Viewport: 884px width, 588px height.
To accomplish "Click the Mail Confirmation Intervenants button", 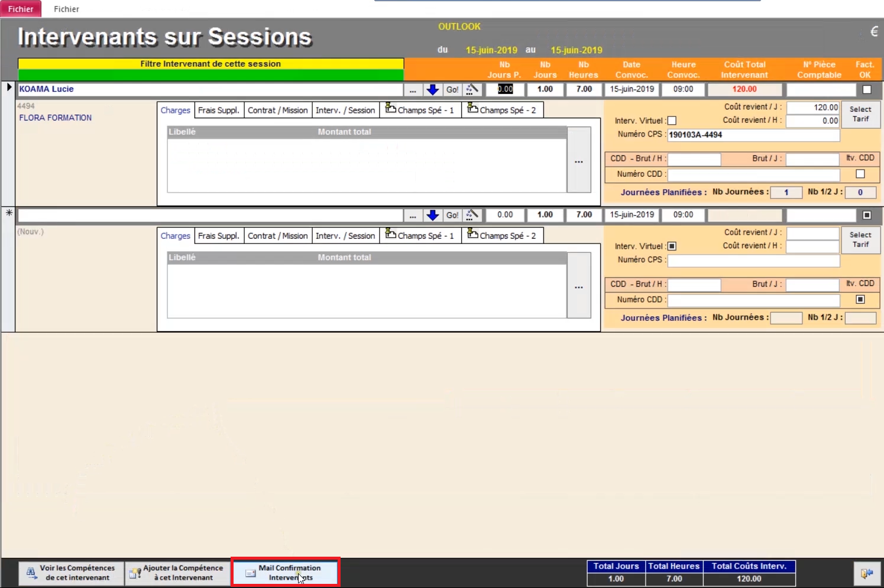I will pos(285,573).
